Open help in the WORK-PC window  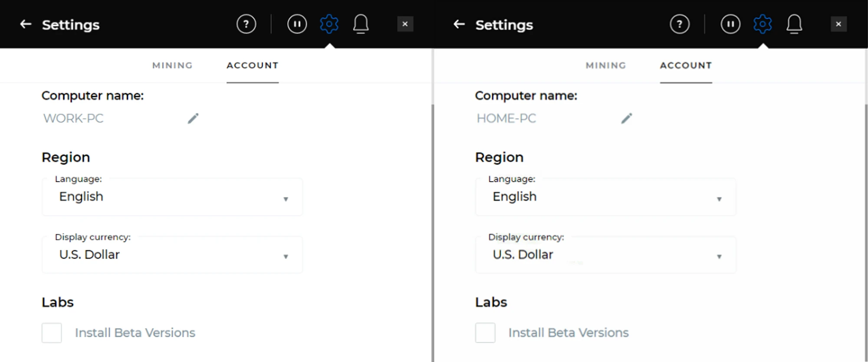(x=246, y=24)
